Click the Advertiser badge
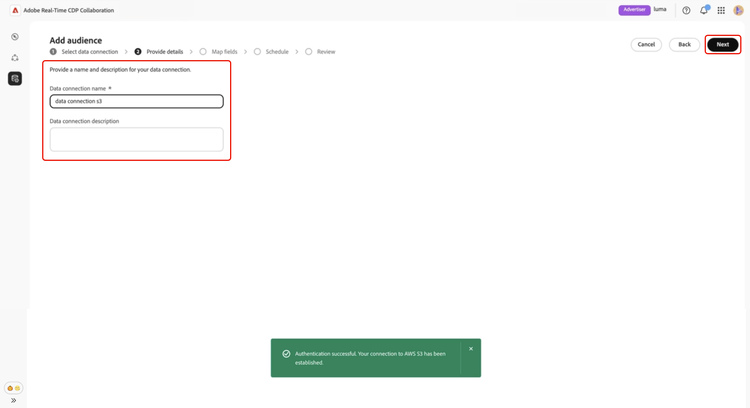The image size is (750, 408). [x=634, y=10]
